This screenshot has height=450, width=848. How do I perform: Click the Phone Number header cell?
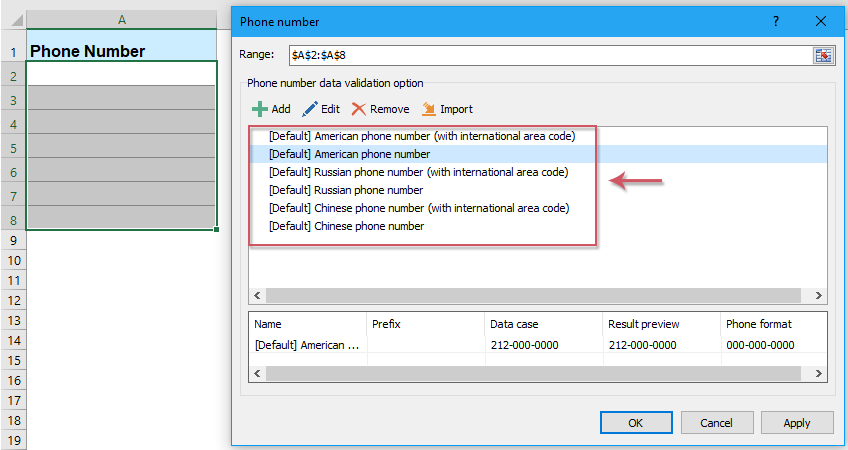click(122, 51)
